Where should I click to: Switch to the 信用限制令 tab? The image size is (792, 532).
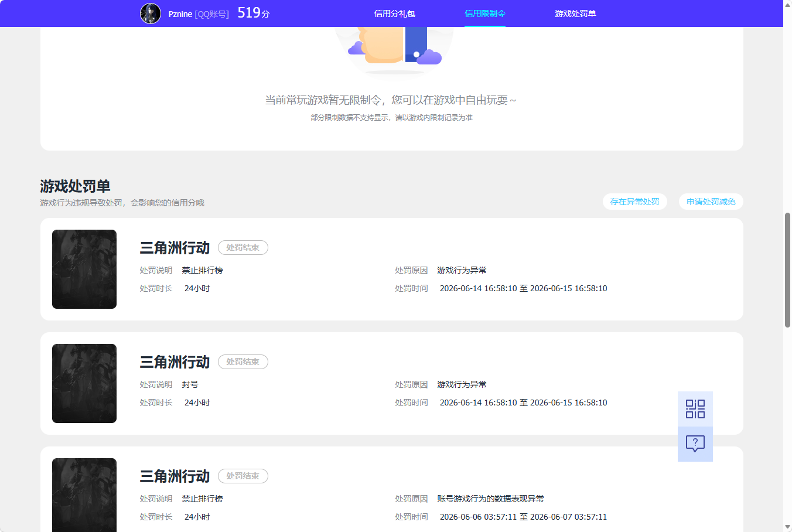click(485, 13)
